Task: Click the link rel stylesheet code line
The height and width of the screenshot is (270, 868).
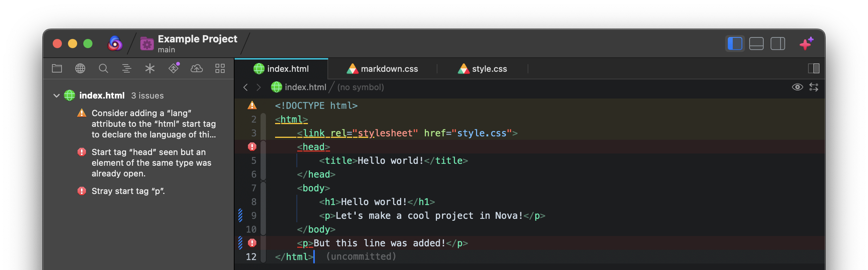Action: (x=407, y=133)
